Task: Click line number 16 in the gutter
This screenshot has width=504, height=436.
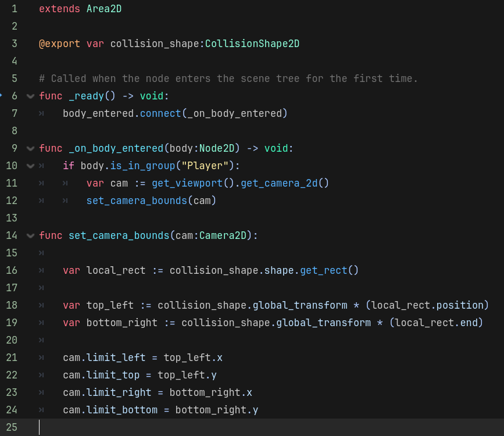Action: click(12, 270)
